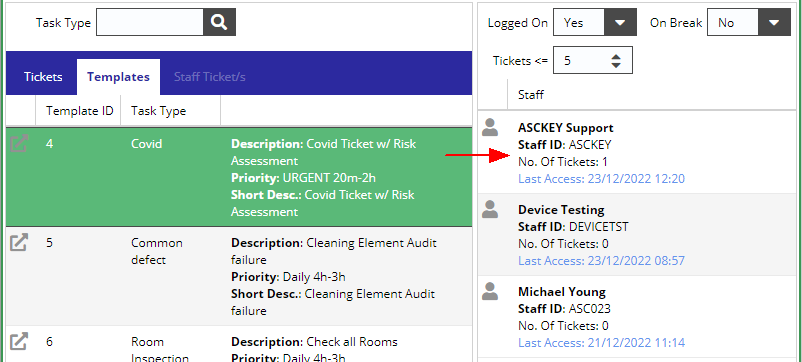Image resolution: width=802 pixels, height=362 pixels.
Task: Select the Common defect template row
Action: pos(239,276)
